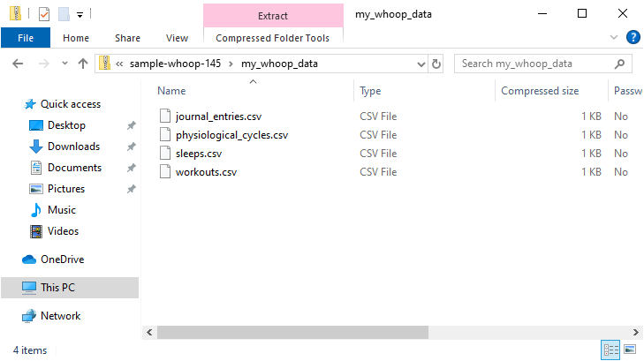Image resolution: width=644 pixels, height=361 pixels.
Task: Click the physiological_cycles.csv file icon
Action: [x=165, y=134]
